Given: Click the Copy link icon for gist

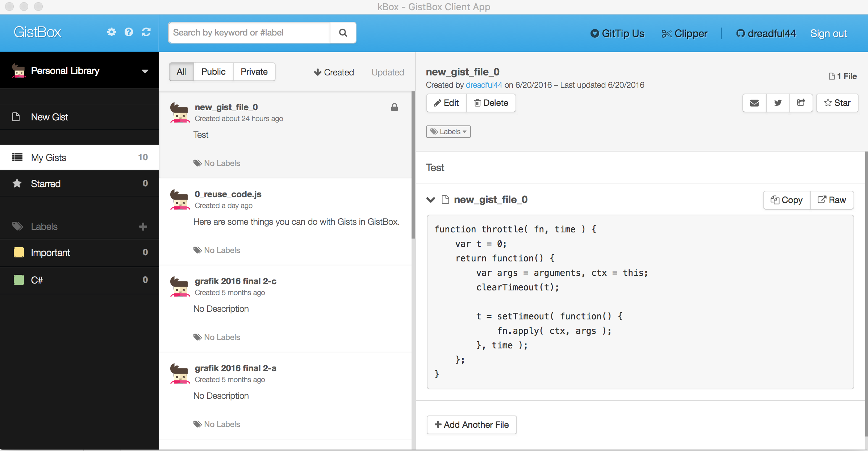Looking at the screenshot, I should tap(800, 103).
